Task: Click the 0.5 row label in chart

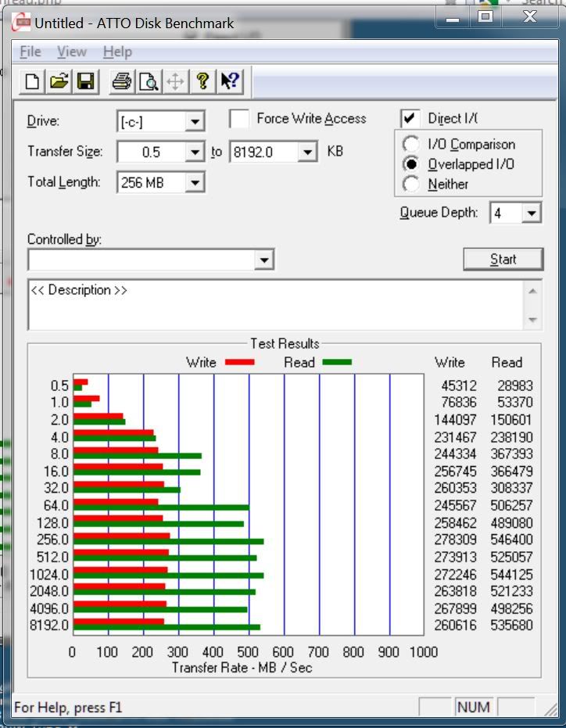Action: pyautogui.click(x=59, y=386)
